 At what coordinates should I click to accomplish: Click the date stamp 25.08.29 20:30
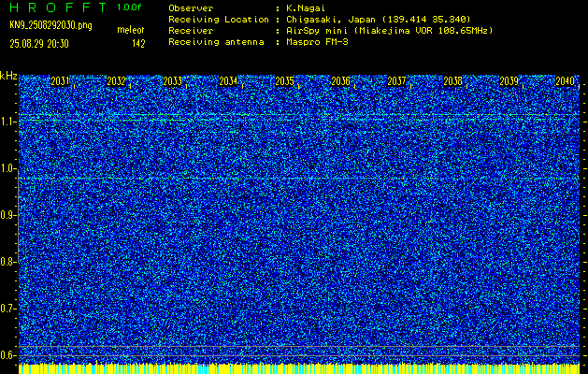tap(39, 44)
